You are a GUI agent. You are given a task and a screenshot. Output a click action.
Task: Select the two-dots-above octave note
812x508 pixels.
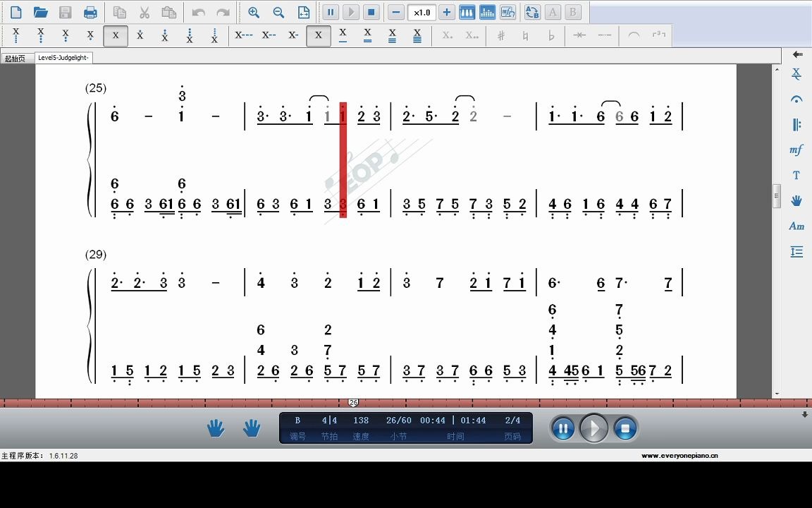(165, 35)
